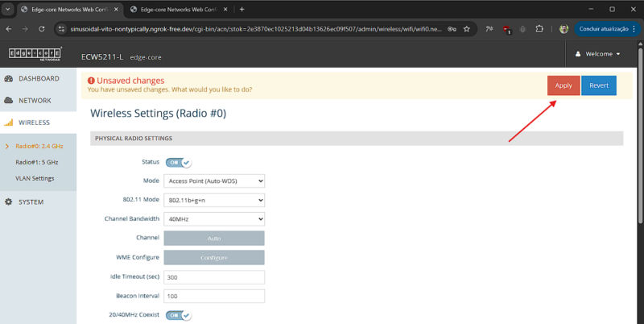644x324 pixels.
Task: Click the Dashboard gauge icon
Action: pos(8,78)
